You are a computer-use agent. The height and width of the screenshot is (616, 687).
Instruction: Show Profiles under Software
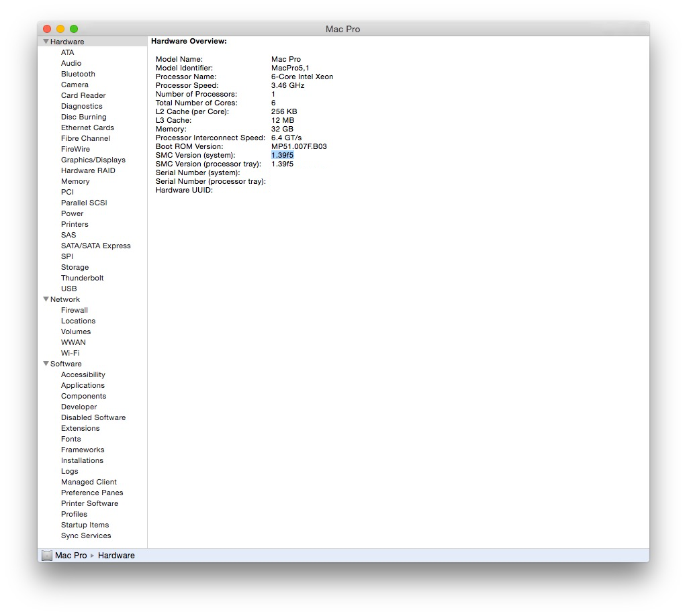click(x=74, y=513)
